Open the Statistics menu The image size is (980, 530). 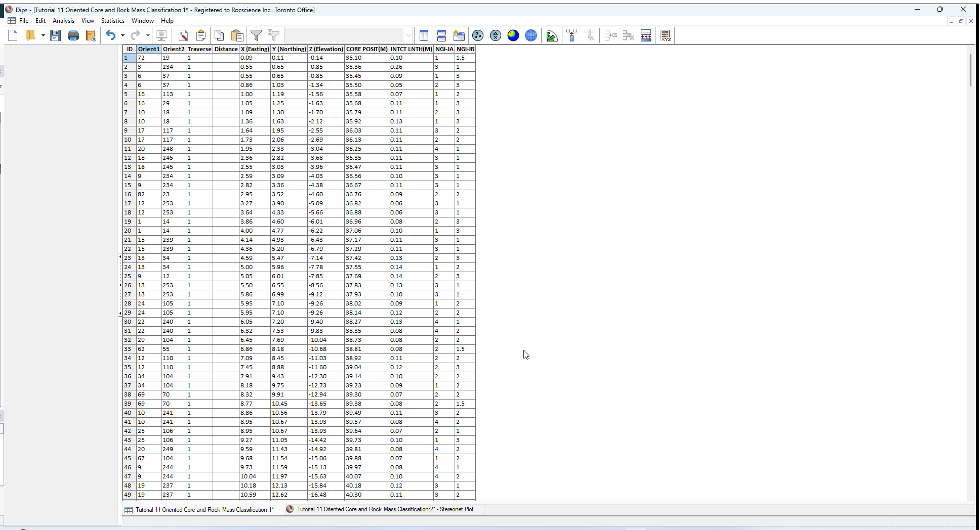coord(112,21)
